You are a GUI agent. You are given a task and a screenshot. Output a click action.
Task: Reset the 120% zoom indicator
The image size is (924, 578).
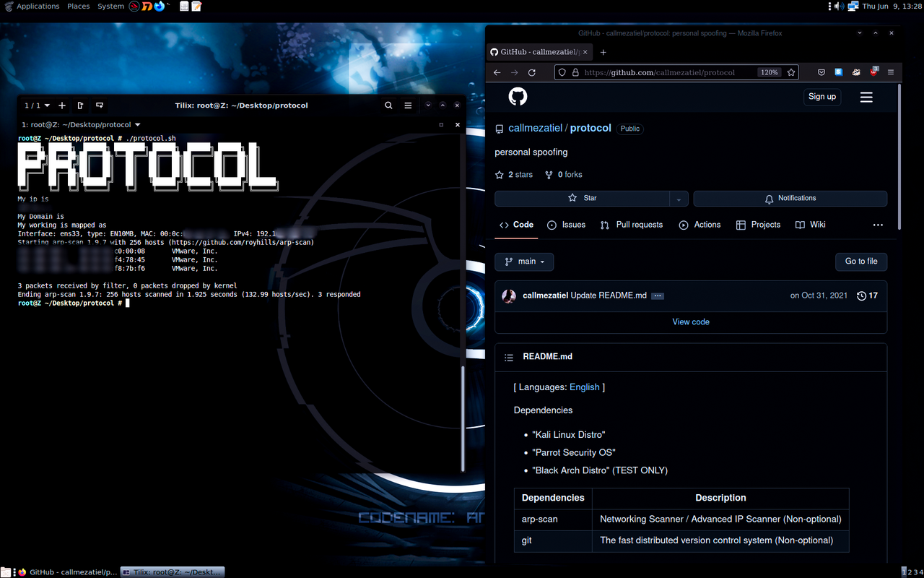769,72
